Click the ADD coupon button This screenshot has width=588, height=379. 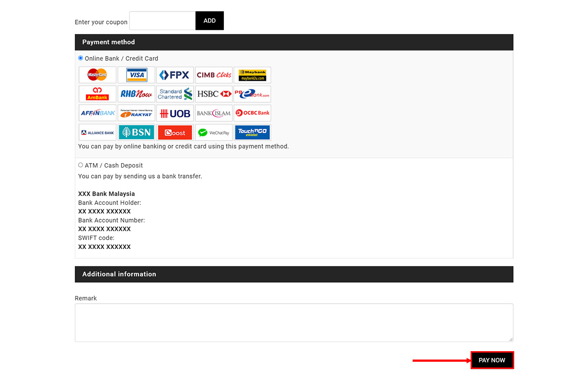pyautogui.click(x=209, y=21)
